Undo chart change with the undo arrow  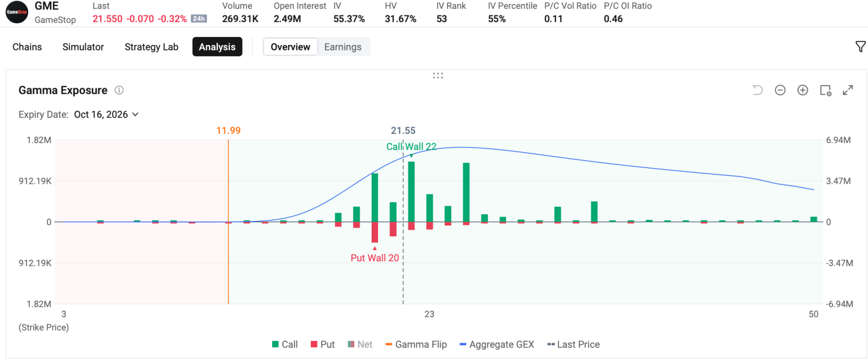[757, 90]
